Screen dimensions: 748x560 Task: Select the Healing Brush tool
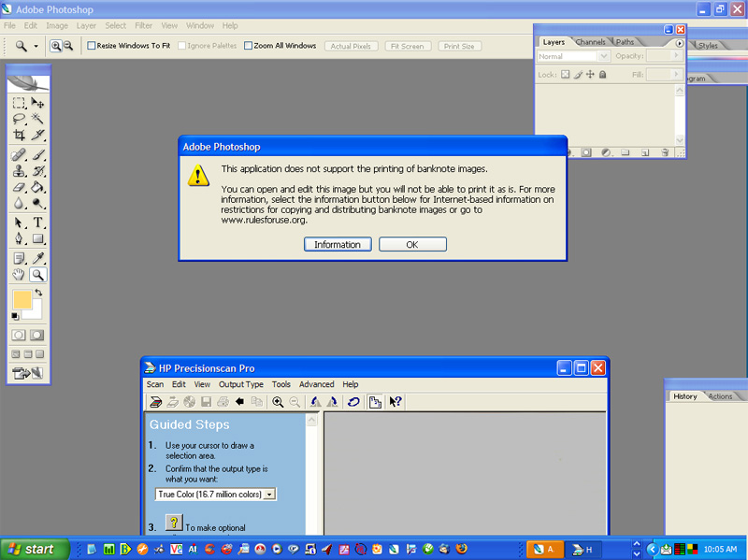(x=19, y=154)
